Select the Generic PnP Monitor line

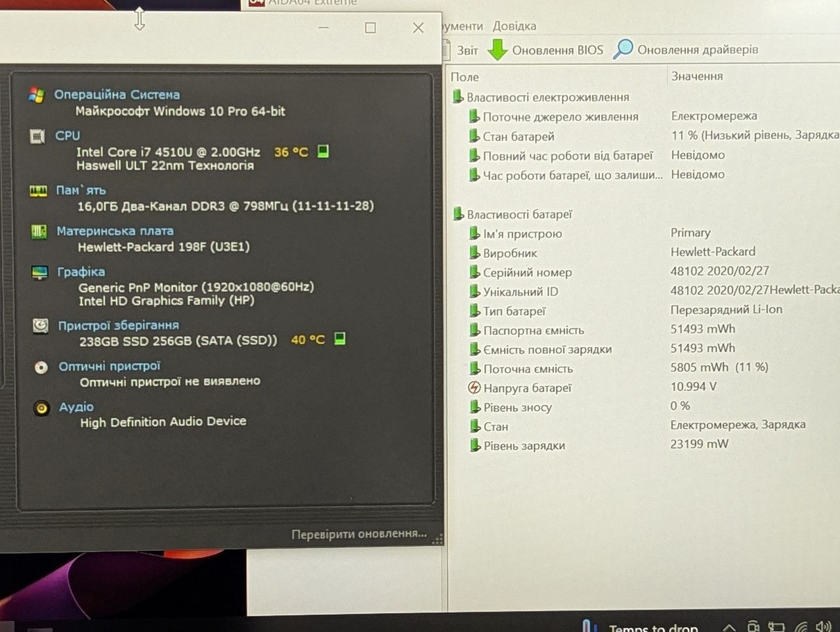(196, 287)
